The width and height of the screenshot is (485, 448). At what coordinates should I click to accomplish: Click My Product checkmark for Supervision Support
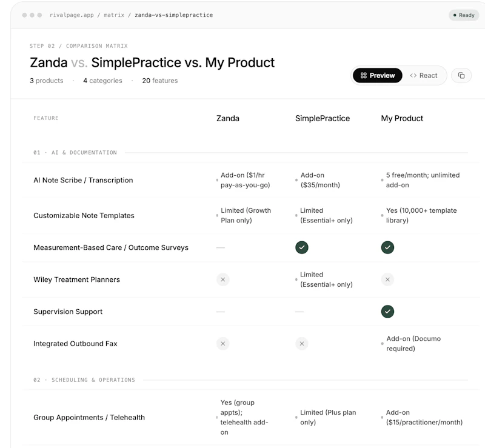[x=387, y=312]
